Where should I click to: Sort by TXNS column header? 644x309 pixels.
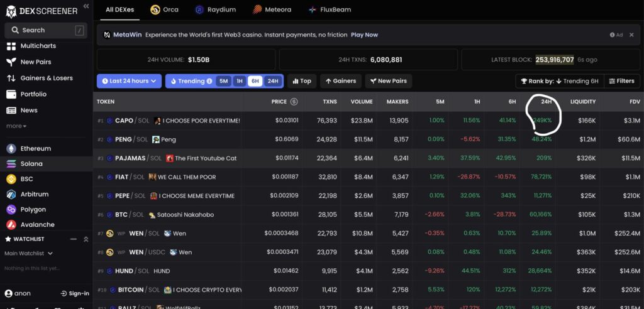pyautogui.click(x=330, y=102)
